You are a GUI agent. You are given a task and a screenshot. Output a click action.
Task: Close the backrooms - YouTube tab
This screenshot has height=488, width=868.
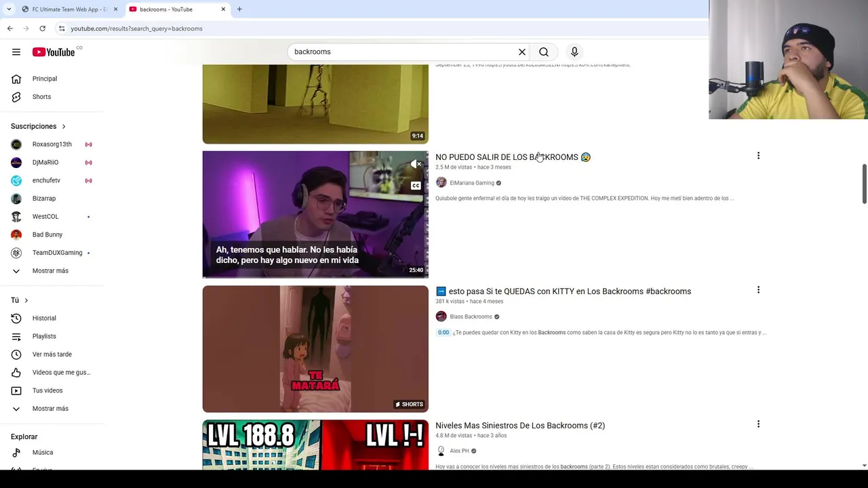[x=223, y=9]
